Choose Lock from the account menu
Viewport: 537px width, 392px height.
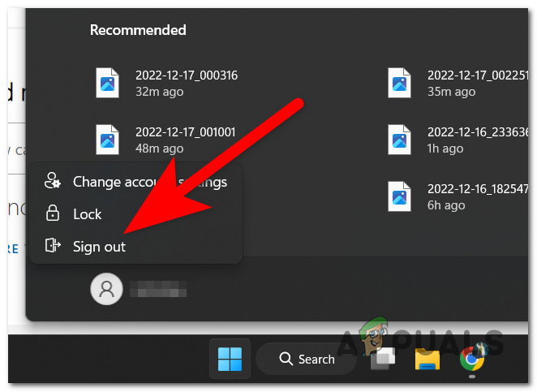click(136, 214)
